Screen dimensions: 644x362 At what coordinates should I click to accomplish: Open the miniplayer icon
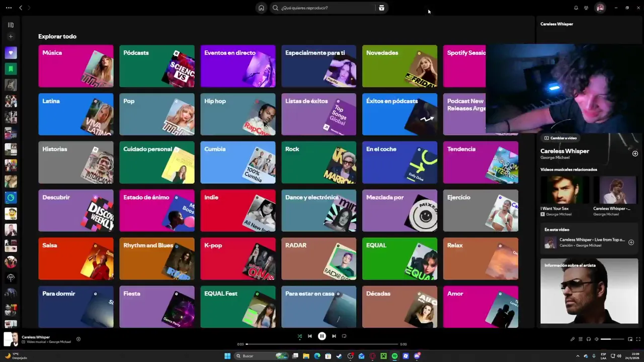pos(630,339)
